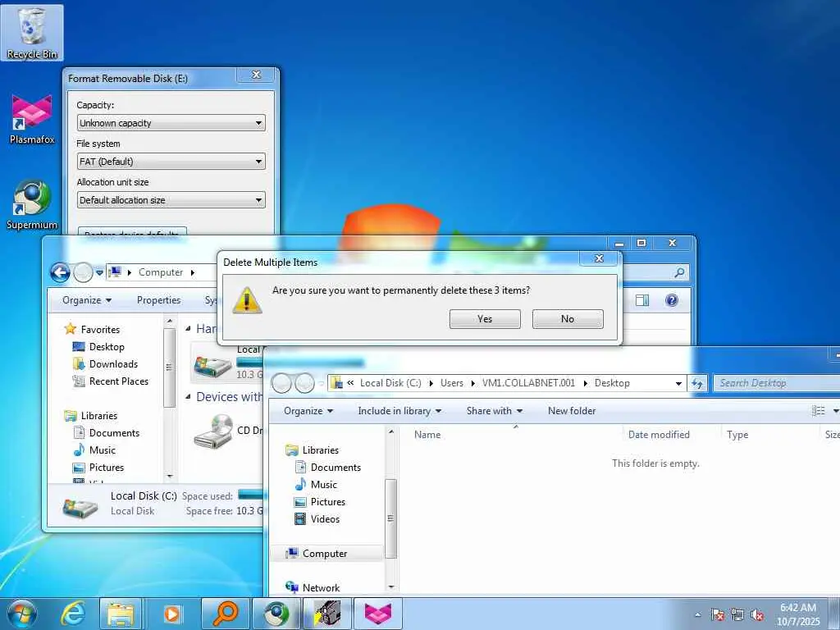Click the Search Desktop field
Viewport: 840px width, 630px height.
777,383
